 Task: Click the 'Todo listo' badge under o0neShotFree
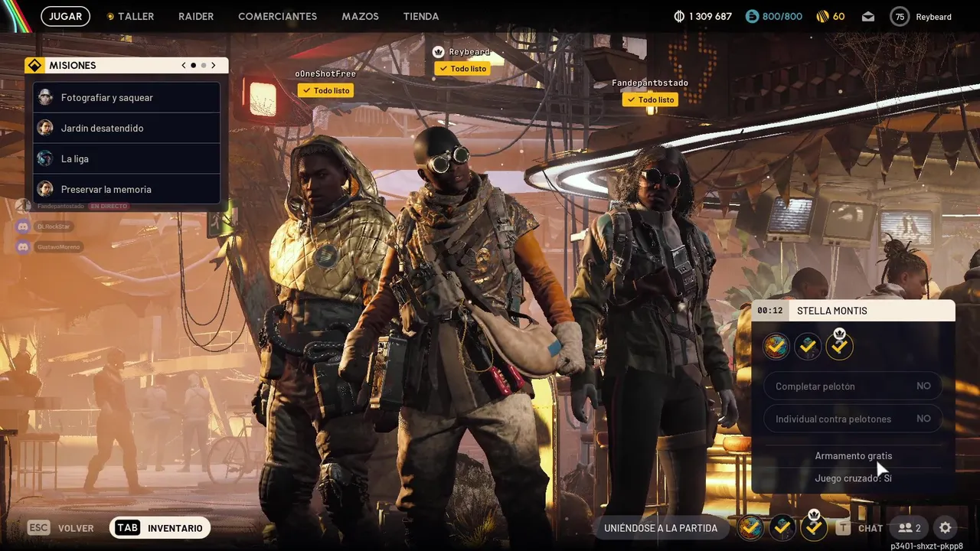pyautogui.click(x=325, y=90)
